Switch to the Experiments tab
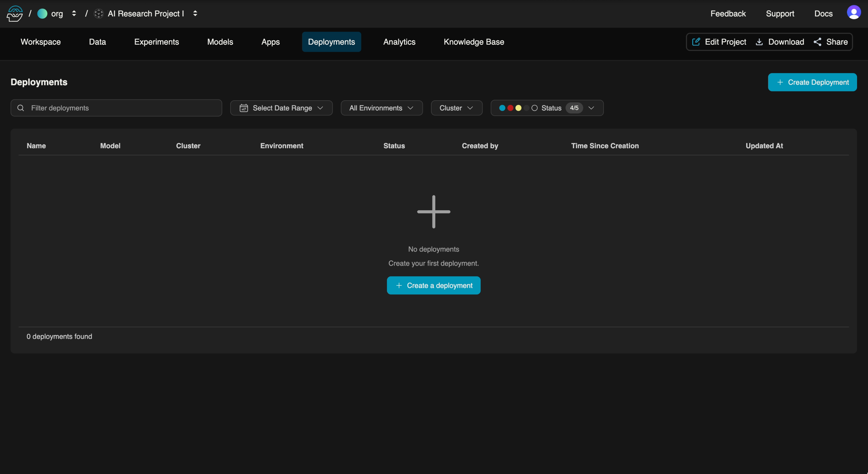 click(156, 42)
